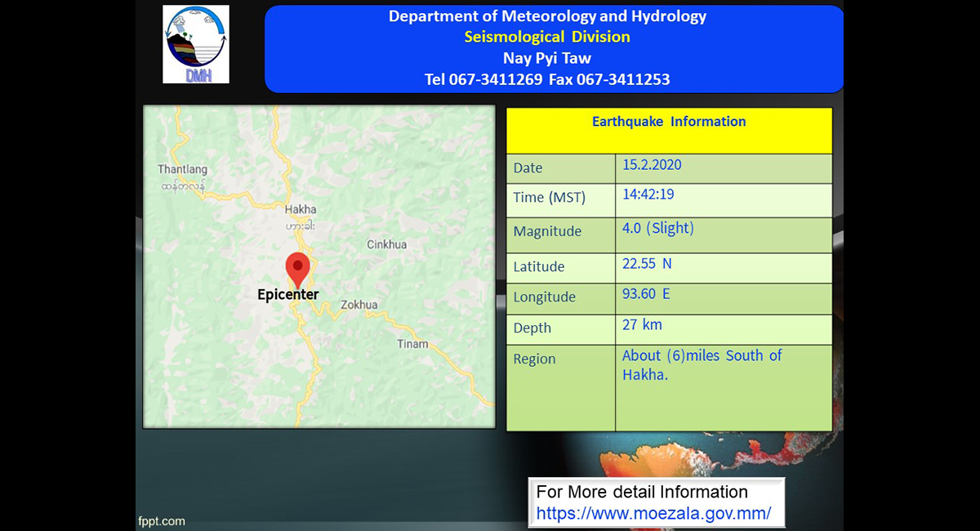Select the 'Seismological Division' heading
Image resolution: width=980 pixels, height=531 pixels.
[547, 37]
